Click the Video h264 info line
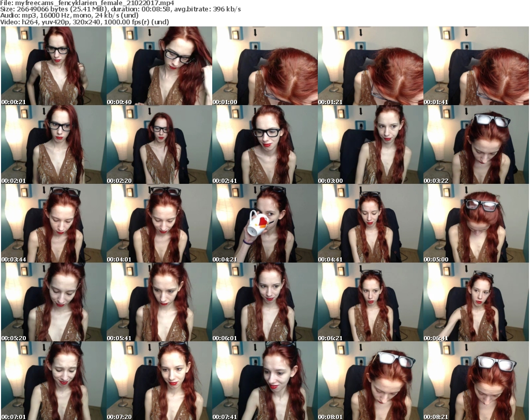This screenshot has width=530, height=420. (84, 22)
